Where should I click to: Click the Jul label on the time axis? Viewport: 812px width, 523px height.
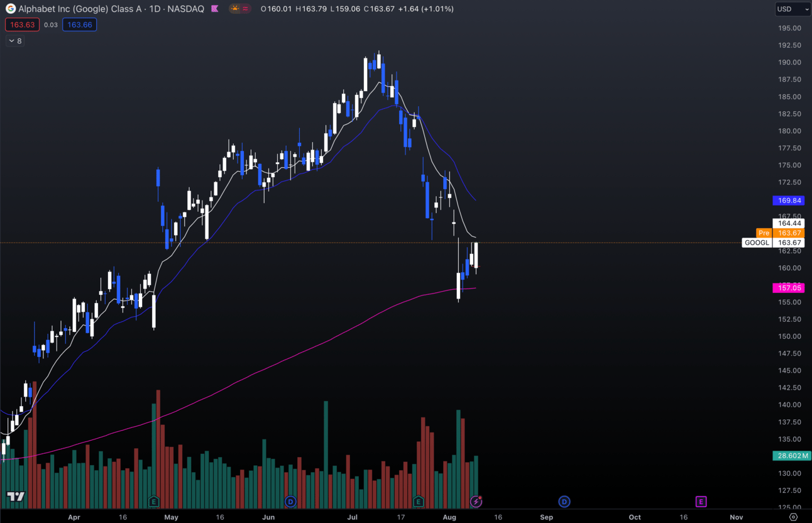(352, 517)
